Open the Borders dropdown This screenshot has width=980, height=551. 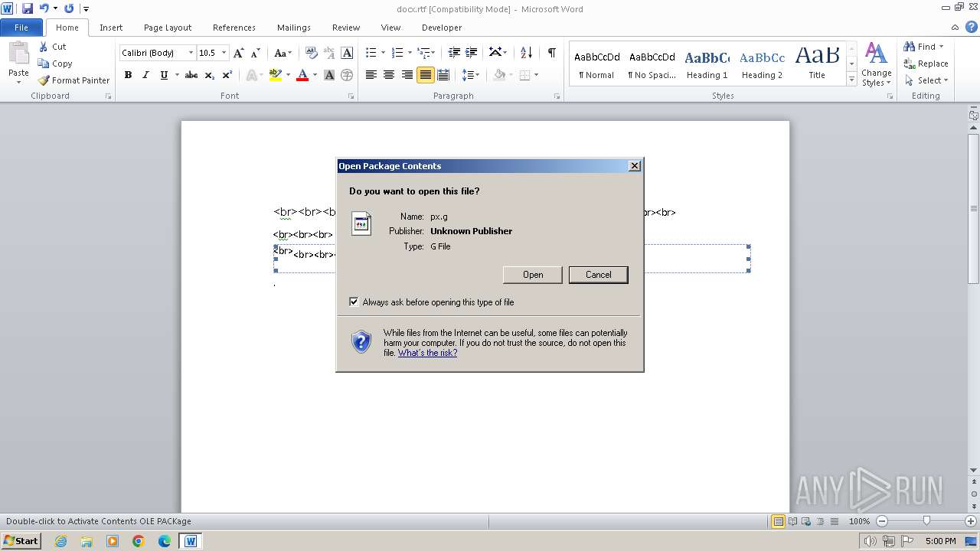coord(536,75)
